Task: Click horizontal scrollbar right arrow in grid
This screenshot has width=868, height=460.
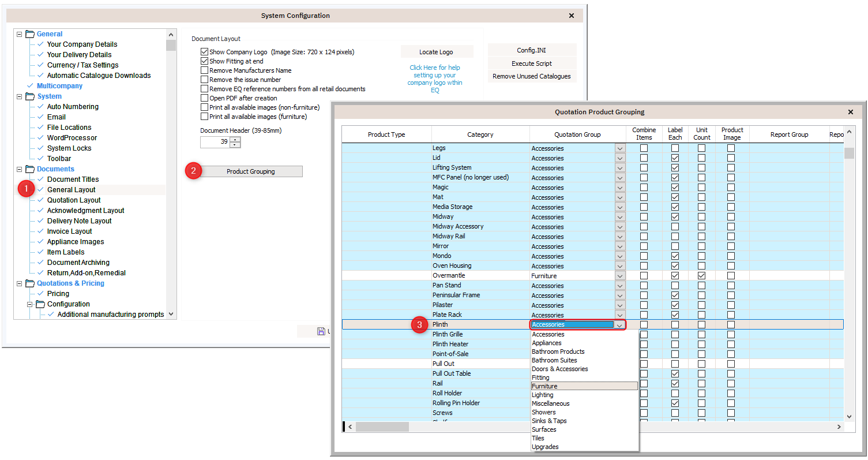Action: click(839, 427)
